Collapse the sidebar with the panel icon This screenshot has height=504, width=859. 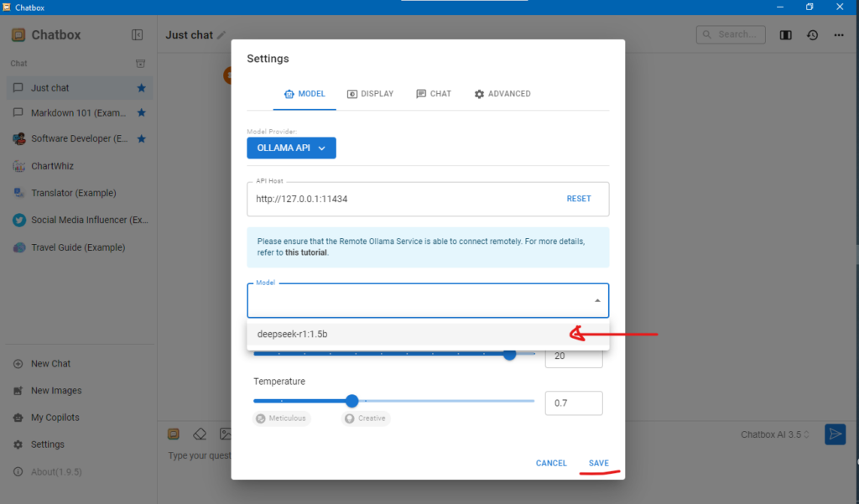click(x=137, y=35)
